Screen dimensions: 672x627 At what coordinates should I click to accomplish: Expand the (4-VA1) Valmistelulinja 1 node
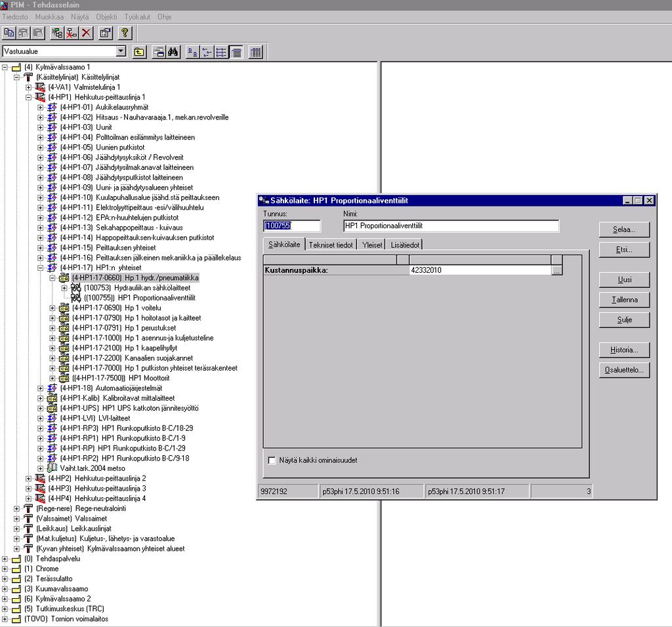pos(28,87)
